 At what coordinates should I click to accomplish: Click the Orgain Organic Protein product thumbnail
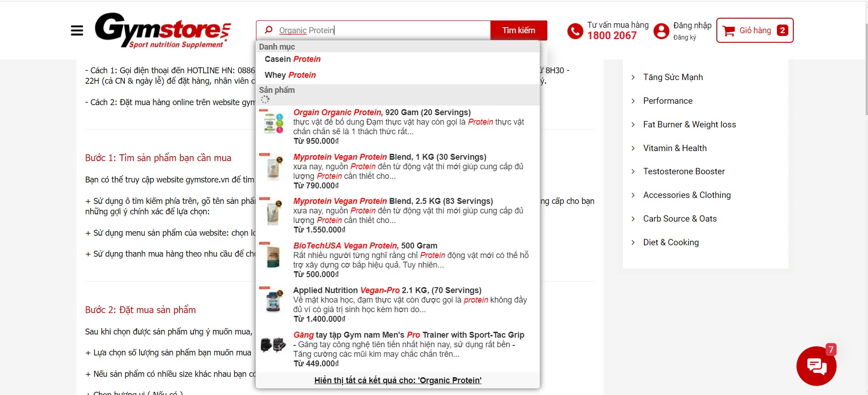273,122
